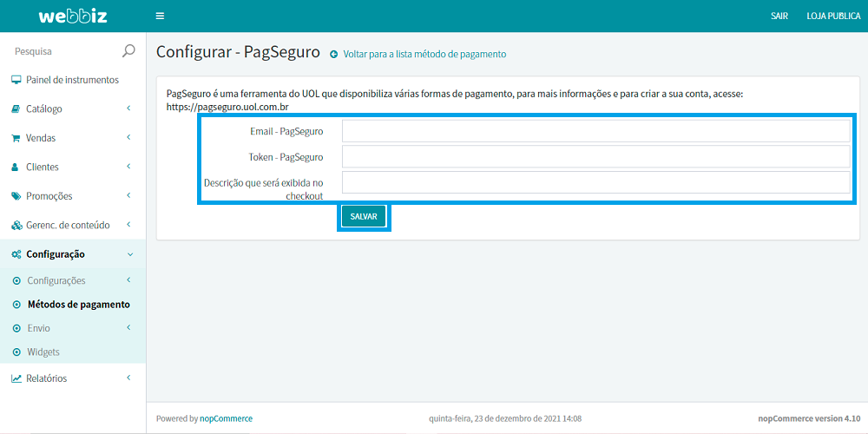Expand the Gerenc. de conteúdo chevron
The height and width of the screenshot is (434, 868).
click(128, 225)
